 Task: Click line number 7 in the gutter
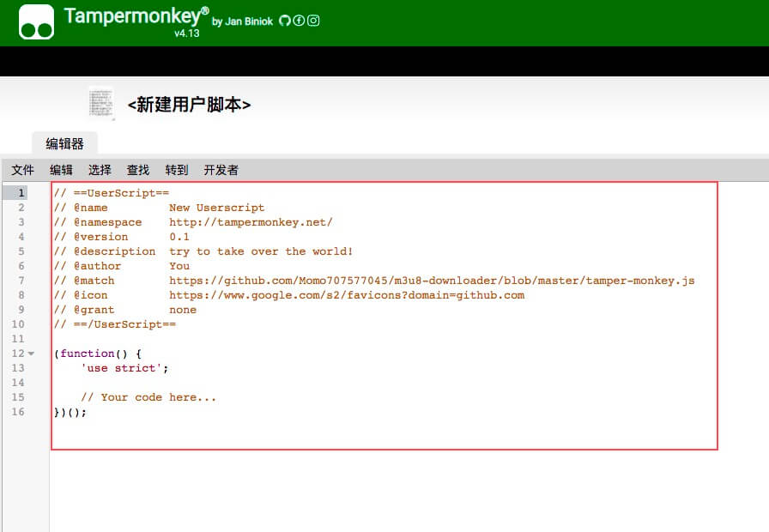tap(21, 281)
